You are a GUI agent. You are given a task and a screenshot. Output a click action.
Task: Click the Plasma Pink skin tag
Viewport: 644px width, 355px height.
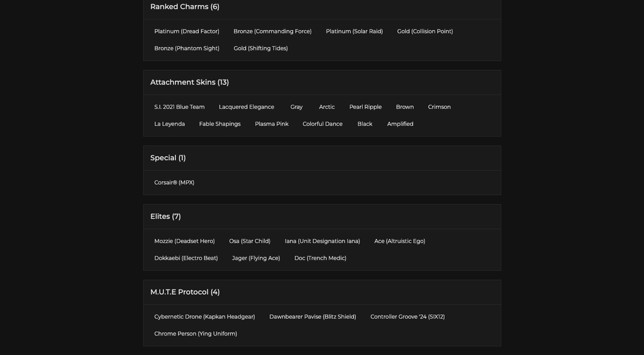tap(271, 124)
